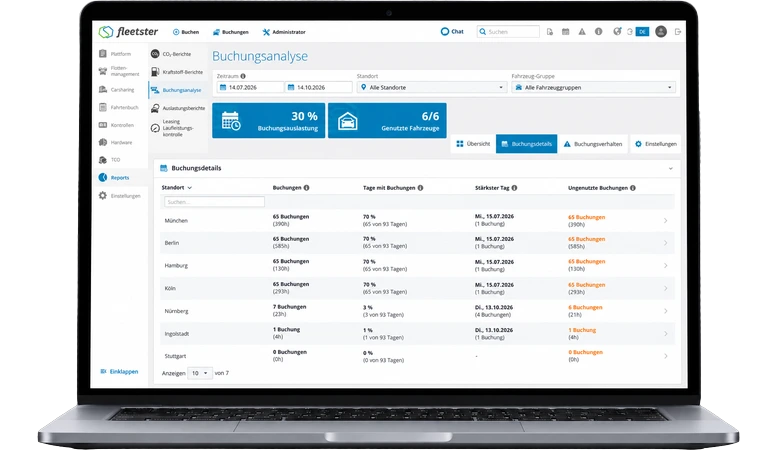Click Nürnberg's orange 6 Buchungen link
777x450 pixels.
585,307
